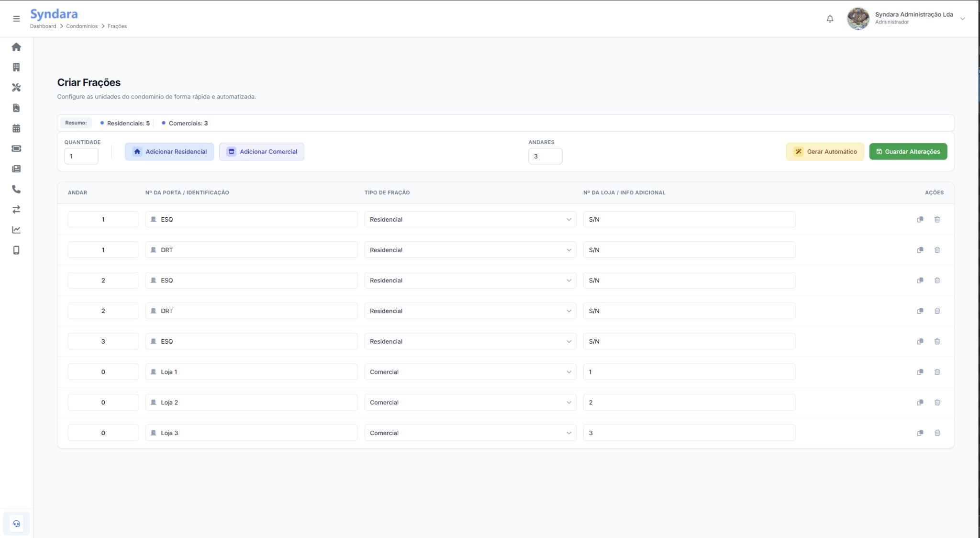
Task: Delete the Loja 3 row
Action: click(x=937, y=433)
